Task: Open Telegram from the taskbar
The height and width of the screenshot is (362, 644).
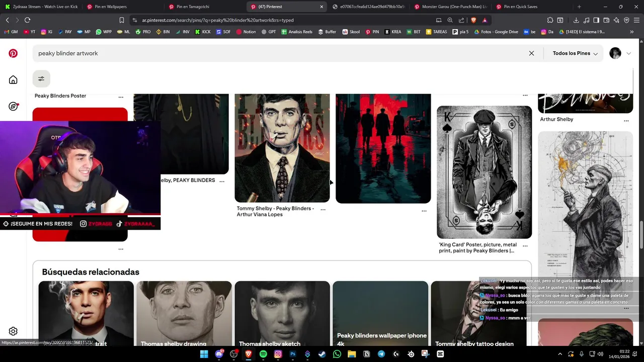Action: (381, 354)
